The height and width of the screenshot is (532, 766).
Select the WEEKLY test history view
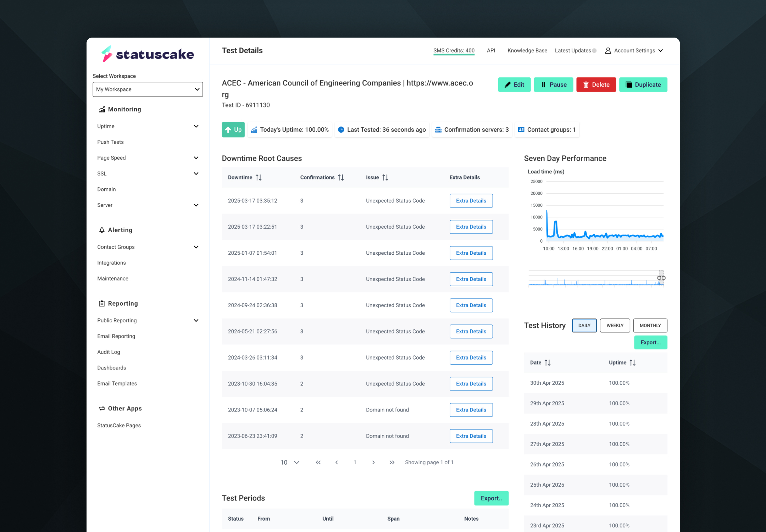click(615, 326)
